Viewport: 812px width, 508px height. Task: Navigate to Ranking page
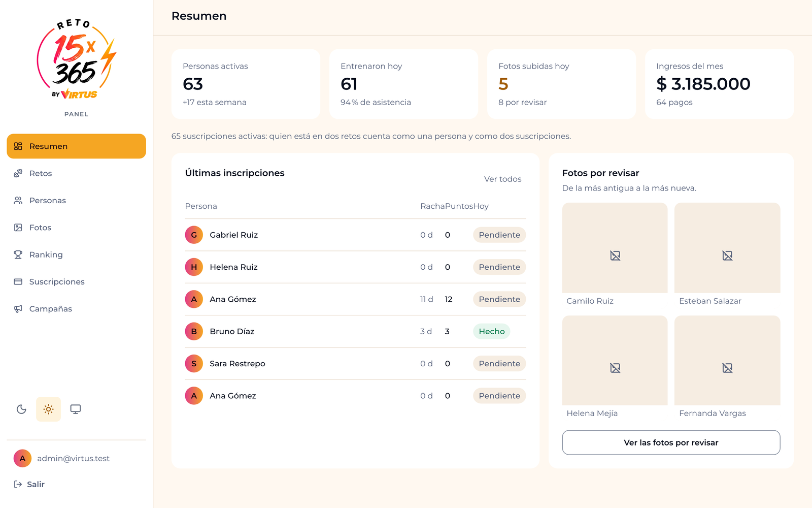[x=76, y=255]
